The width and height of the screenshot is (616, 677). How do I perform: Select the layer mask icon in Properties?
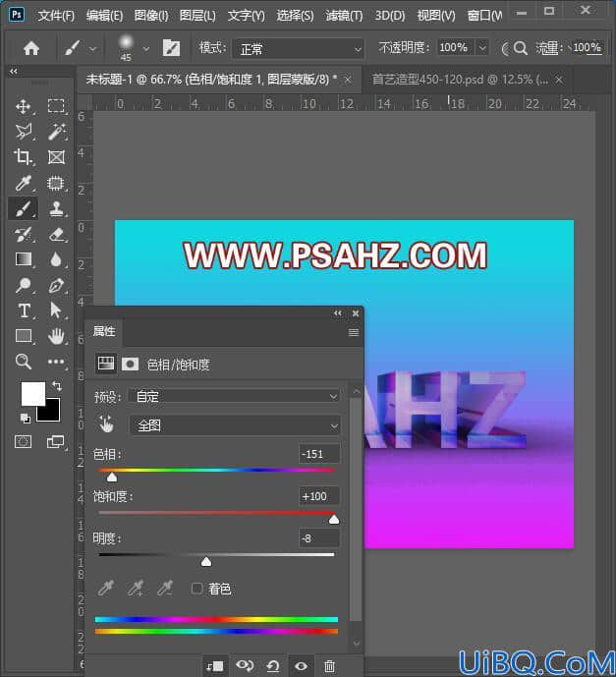pyautogui.click(x=130, y=364)
